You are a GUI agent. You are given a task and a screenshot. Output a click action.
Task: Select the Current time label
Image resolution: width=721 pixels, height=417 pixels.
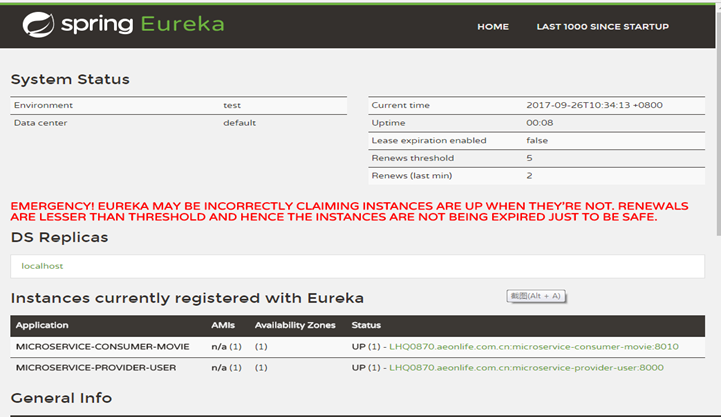401,105
